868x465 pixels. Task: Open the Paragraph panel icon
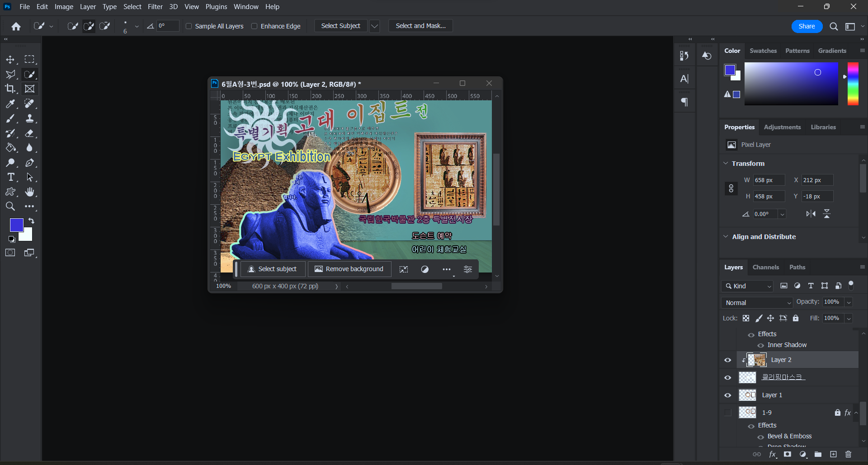click(684, 102)
